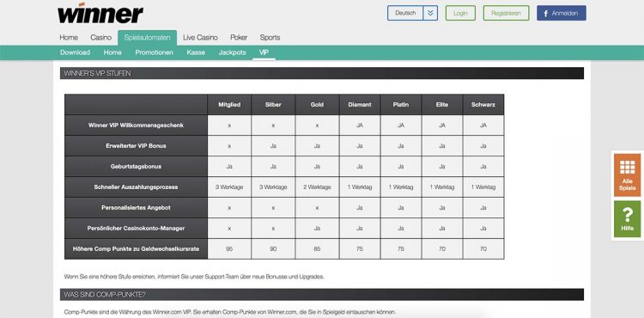644x318 pixels.
Task: Click the Personalisiertes Angebot row label
Action: [136, 207]
